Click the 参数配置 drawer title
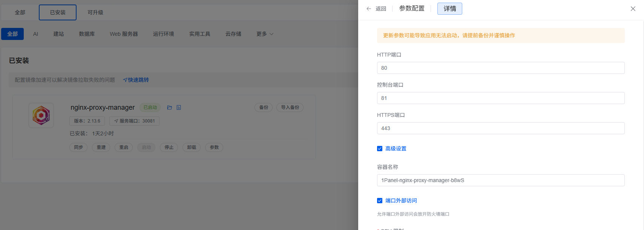 click(x=412, y=9)
